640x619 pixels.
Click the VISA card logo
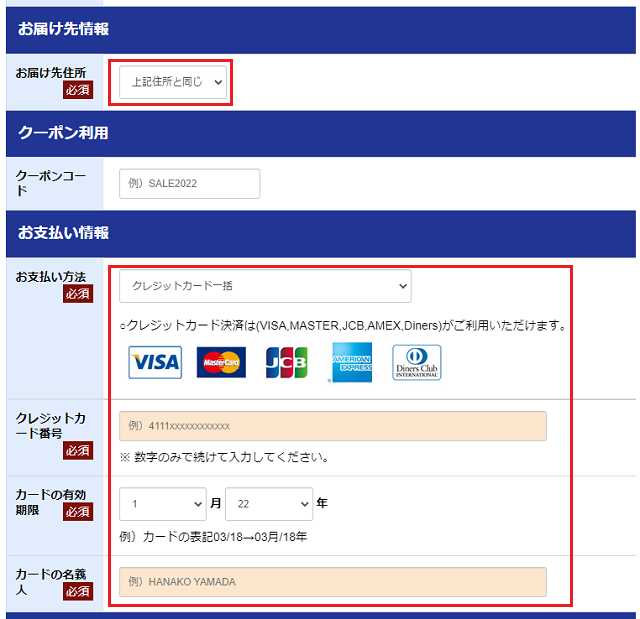pyautogui.click(x=155, y=362)
